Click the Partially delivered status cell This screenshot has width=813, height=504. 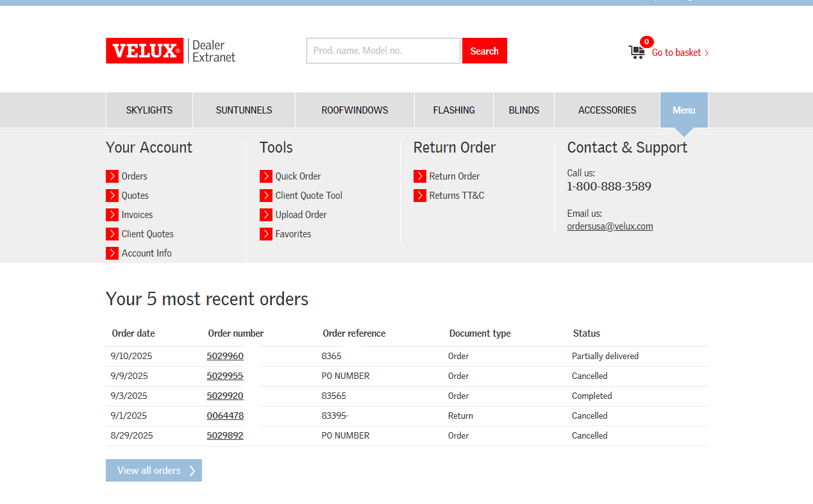(605, 356)
